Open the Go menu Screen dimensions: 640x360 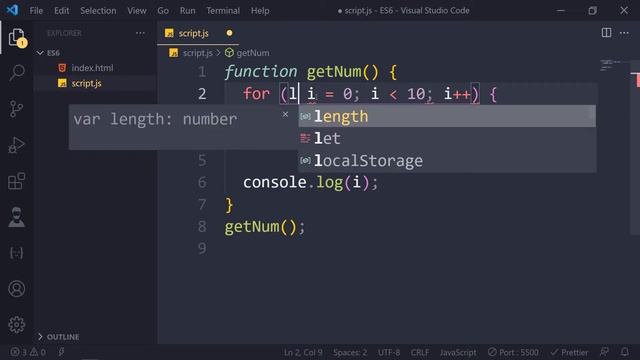click(163, 11)
